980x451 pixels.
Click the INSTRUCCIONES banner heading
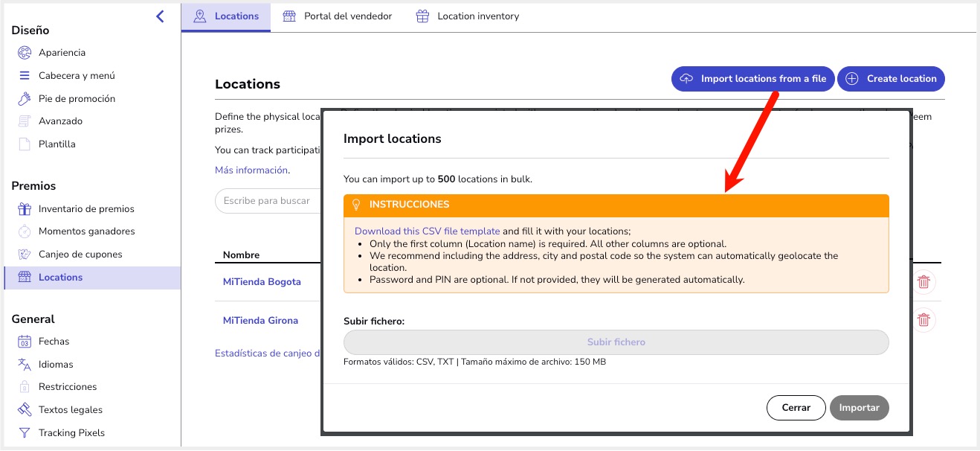pyautogui.click(x=409, y=205)
